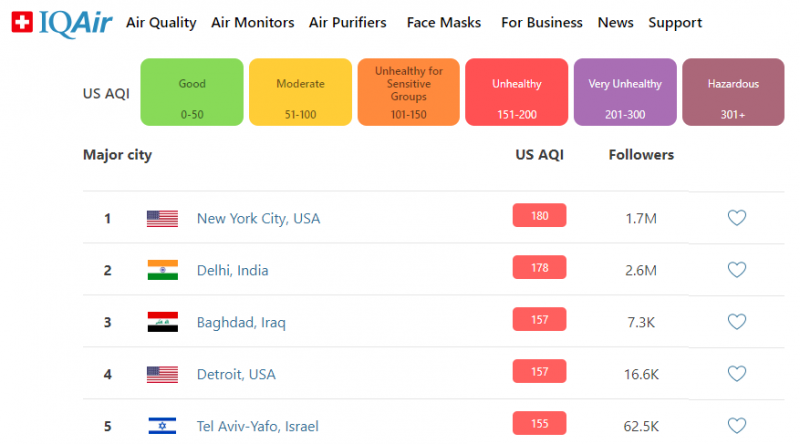800x444 pixels.
Task: Click the IQAir logo
Action: click(60, 22)
